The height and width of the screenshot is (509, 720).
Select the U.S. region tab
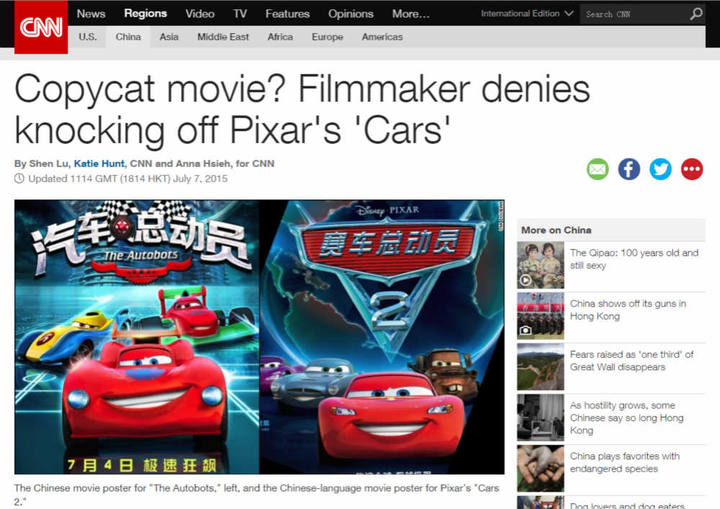click(88, 37)
